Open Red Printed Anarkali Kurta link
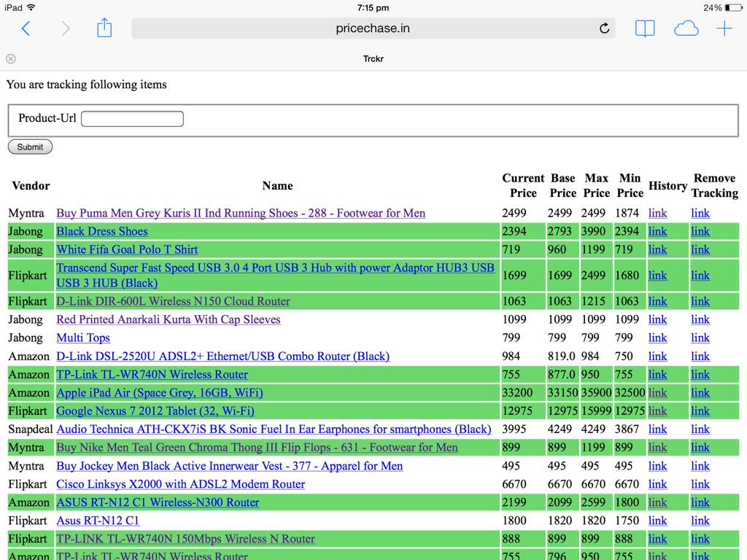Screen dimensions: 747x560 tap(169, 319)
